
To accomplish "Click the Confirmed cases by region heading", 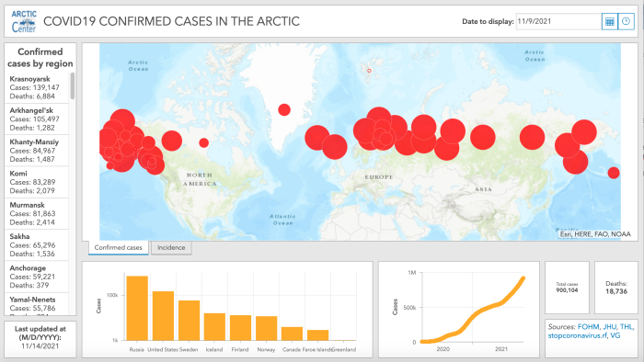I will [40, 57].
